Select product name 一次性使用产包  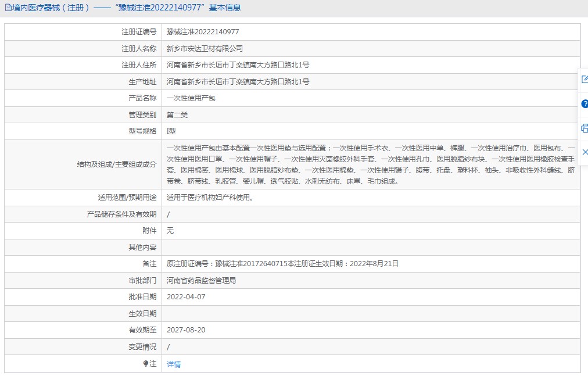[x=191, y=98]
